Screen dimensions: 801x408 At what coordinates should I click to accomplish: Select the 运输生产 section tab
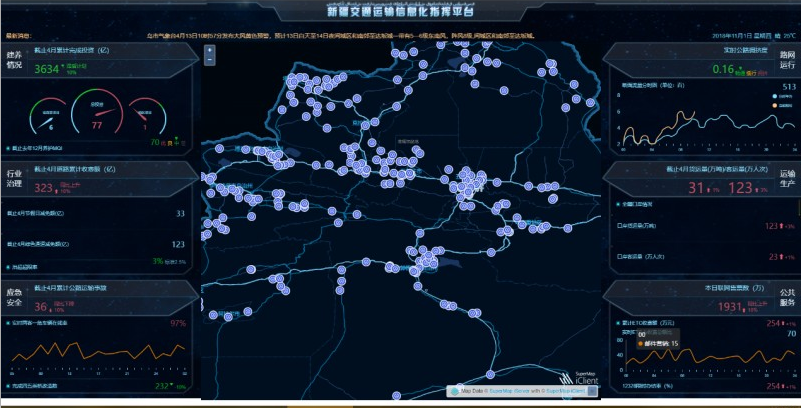click(x=787, y=178)
